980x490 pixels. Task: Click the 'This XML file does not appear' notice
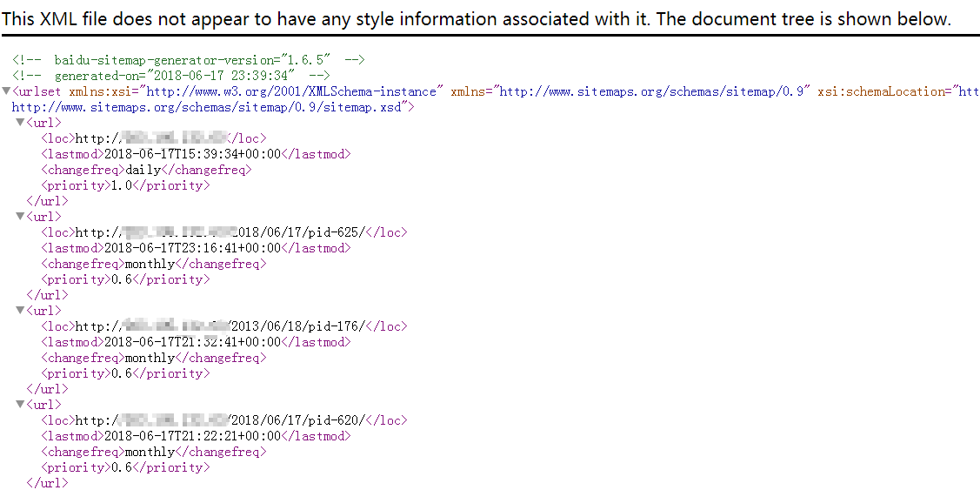[477, 18]
